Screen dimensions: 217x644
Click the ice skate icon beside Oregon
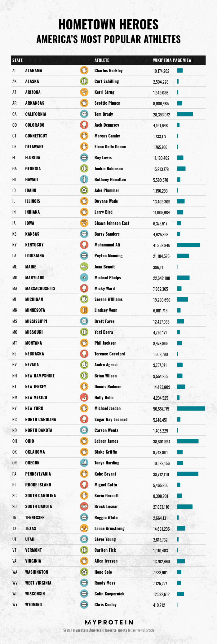84,463
